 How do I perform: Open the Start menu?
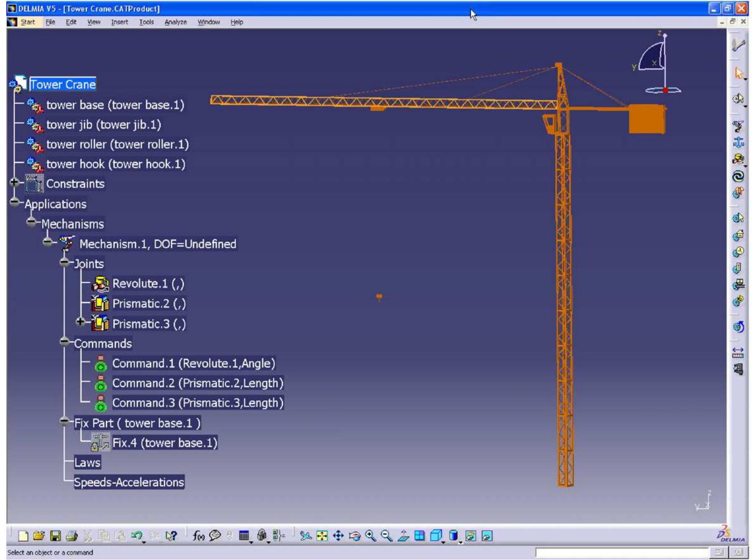[28, 22]
